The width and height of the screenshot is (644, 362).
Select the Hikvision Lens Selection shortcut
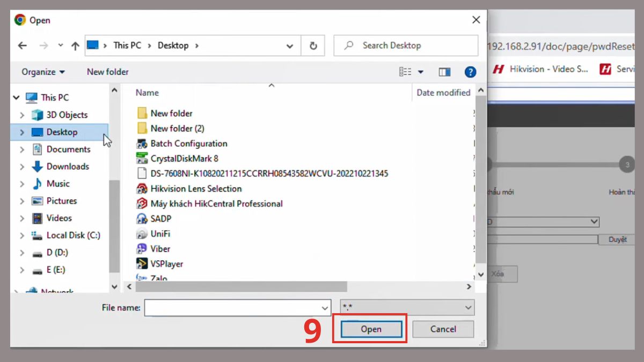pos(196,188)
